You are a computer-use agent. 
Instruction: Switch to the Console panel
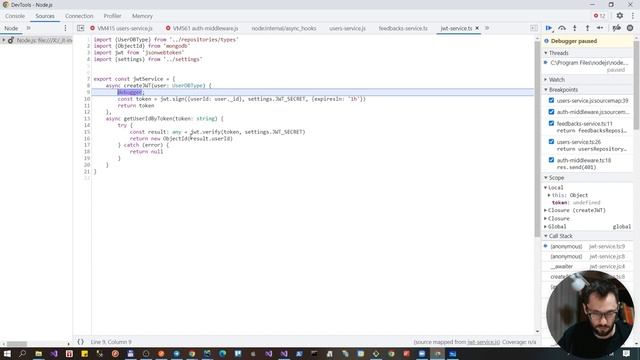[x=15, y=16]
